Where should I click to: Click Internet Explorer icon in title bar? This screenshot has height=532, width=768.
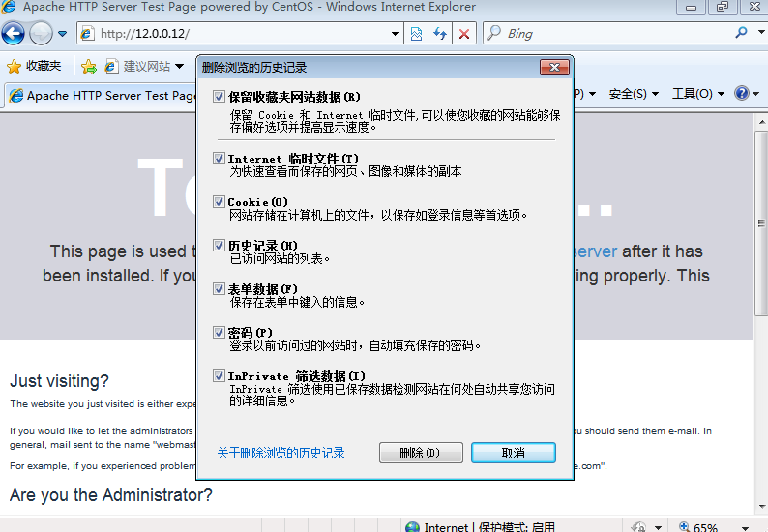pos(9,7)
